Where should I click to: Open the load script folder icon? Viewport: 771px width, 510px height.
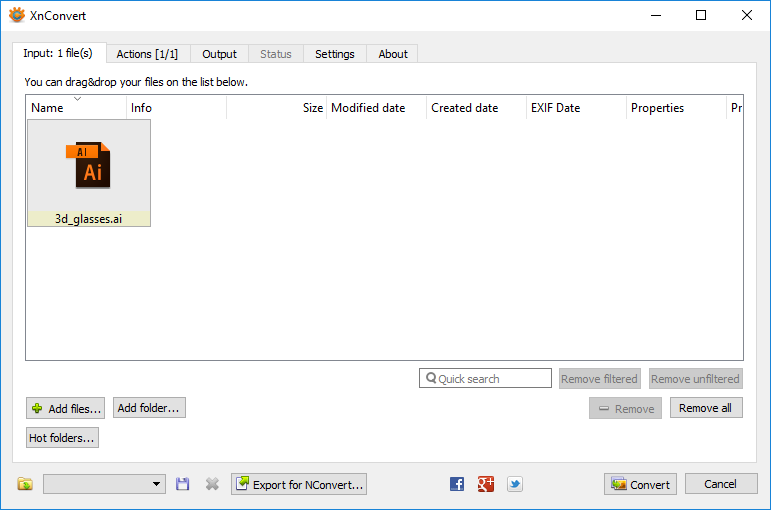pyautogui.click(x=25, y=484)
